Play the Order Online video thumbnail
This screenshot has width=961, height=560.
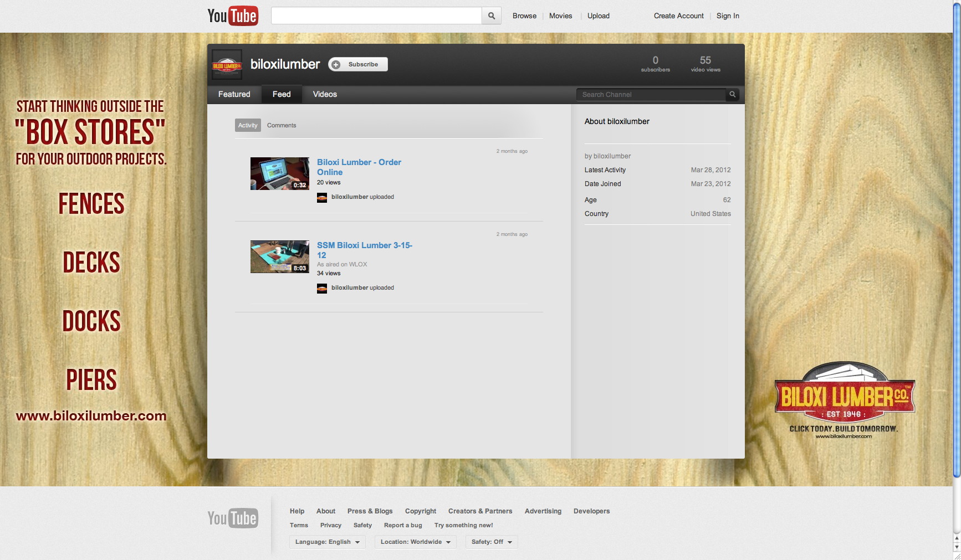tap(280, 174)
